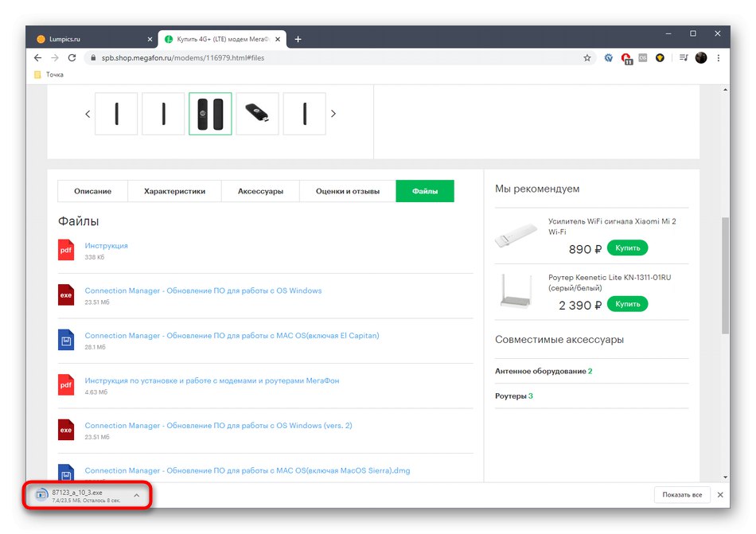Open Роутер Keenetic Lite KN-1311-01RU product
Screen dimensions: 756x534
coord(610,283)
